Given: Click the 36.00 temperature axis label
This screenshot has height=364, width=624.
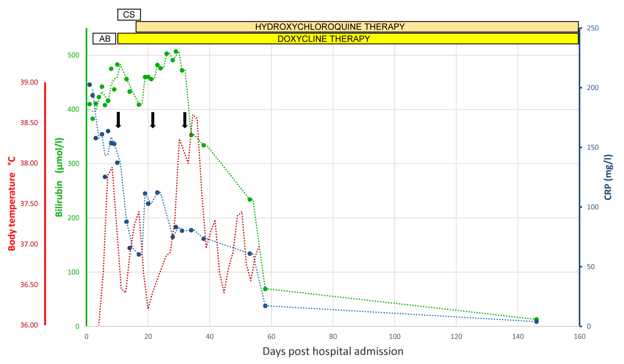Looking at the screenshot, I should coord(29,325).
